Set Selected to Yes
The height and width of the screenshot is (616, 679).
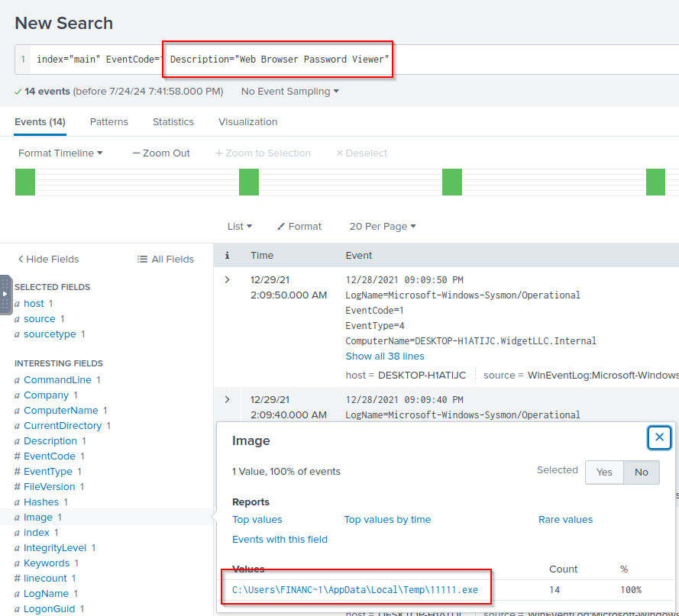pos(604,472)
